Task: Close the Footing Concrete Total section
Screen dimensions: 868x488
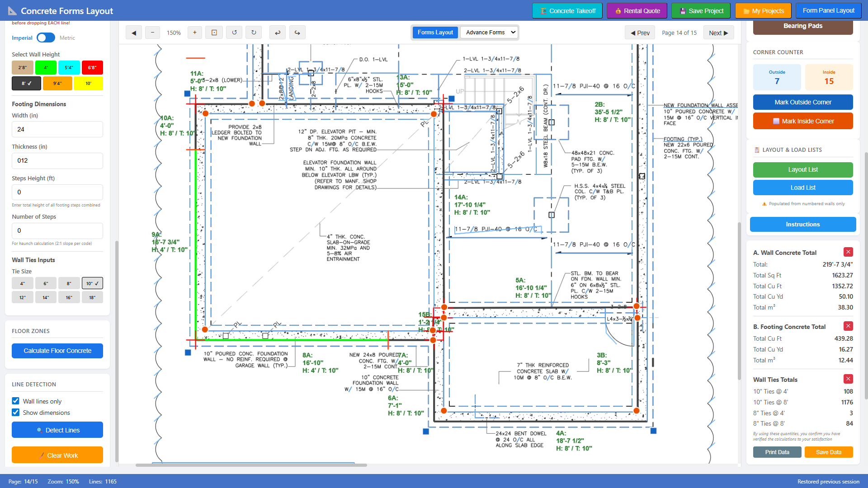Action: 848,326
